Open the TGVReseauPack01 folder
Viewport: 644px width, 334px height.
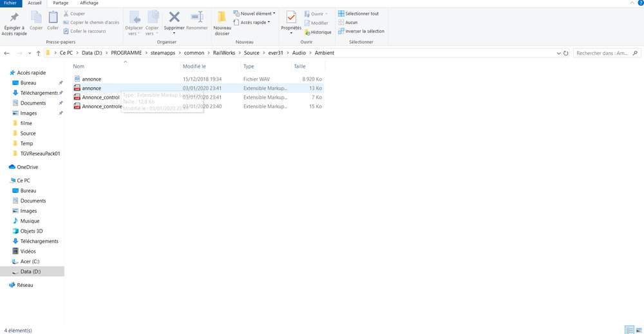40,153
